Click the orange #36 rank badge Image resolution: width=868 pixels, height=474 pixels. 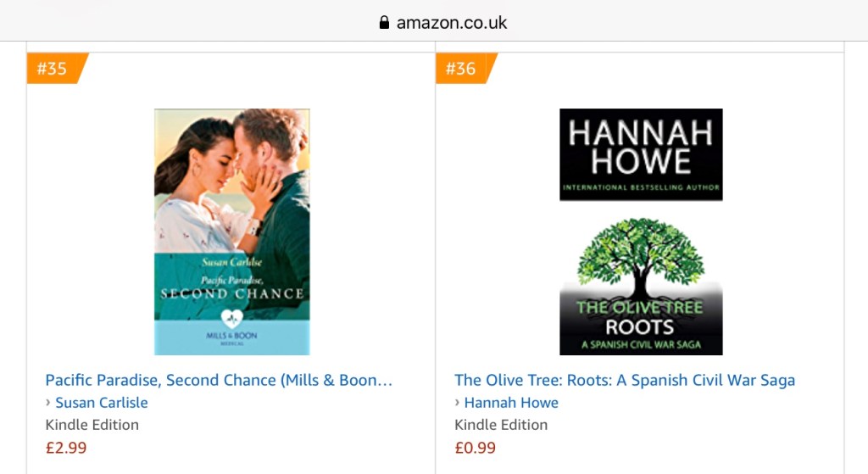click(462, 69)
